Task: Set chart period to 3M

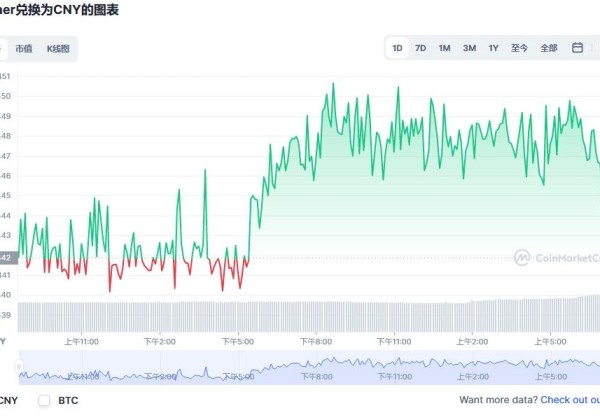Action: click(x=469, y=48)
